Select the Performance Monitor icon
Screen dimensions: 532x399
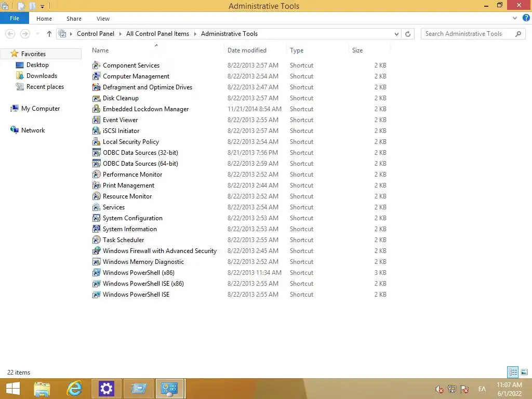point(96,175)
